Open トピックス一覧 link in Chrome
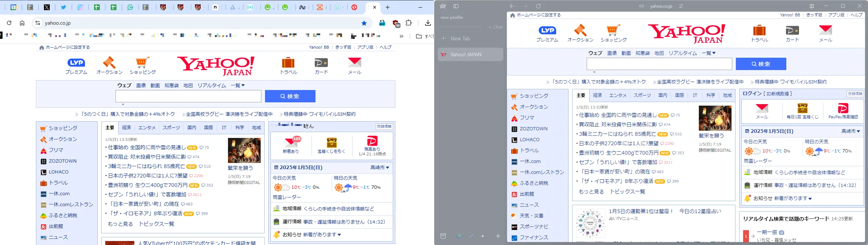868x245 pixels. coord(156,224)
